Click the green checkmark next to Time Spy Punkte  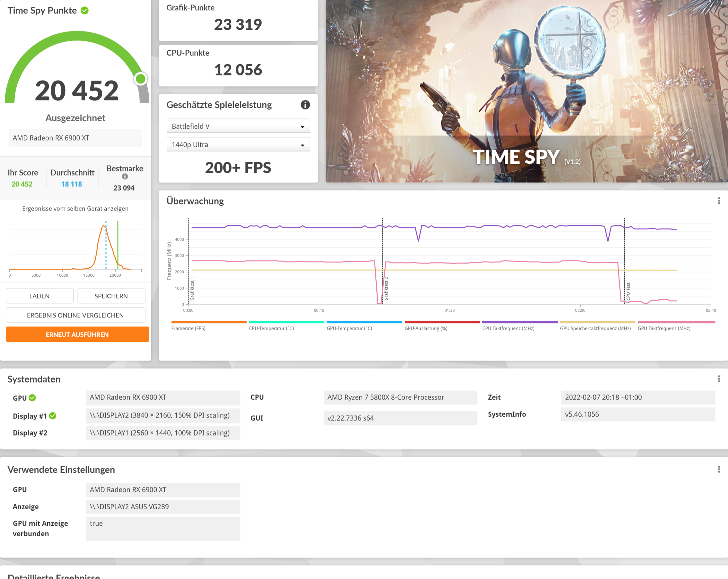click(x=85, y=11)
